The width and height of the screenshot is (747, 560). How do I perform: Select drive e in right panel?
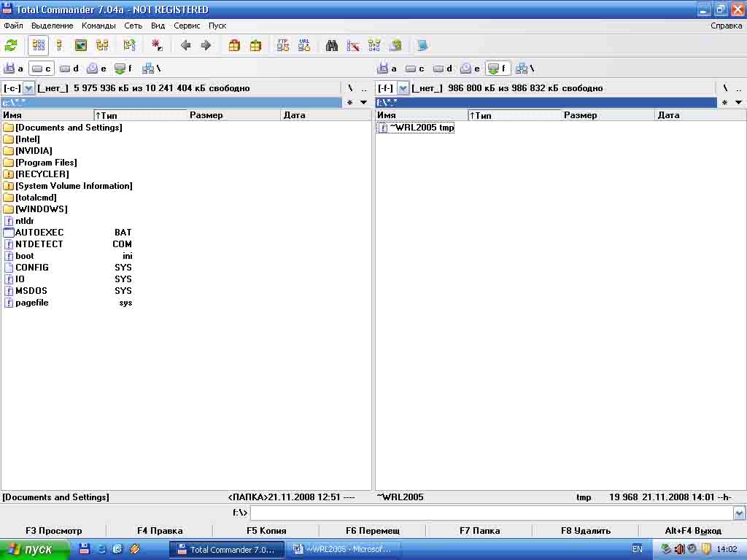tap(470, 69)
